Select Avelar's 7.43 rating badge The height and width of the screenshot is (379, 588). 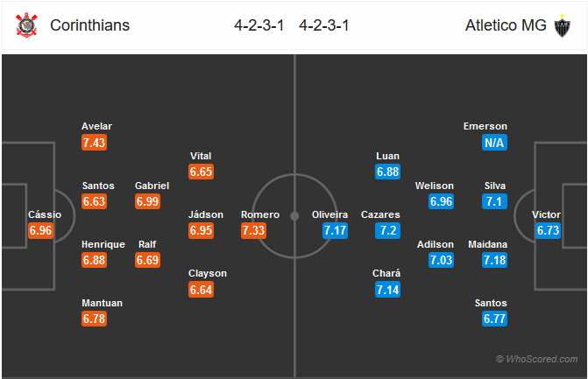tap(94, 143)
